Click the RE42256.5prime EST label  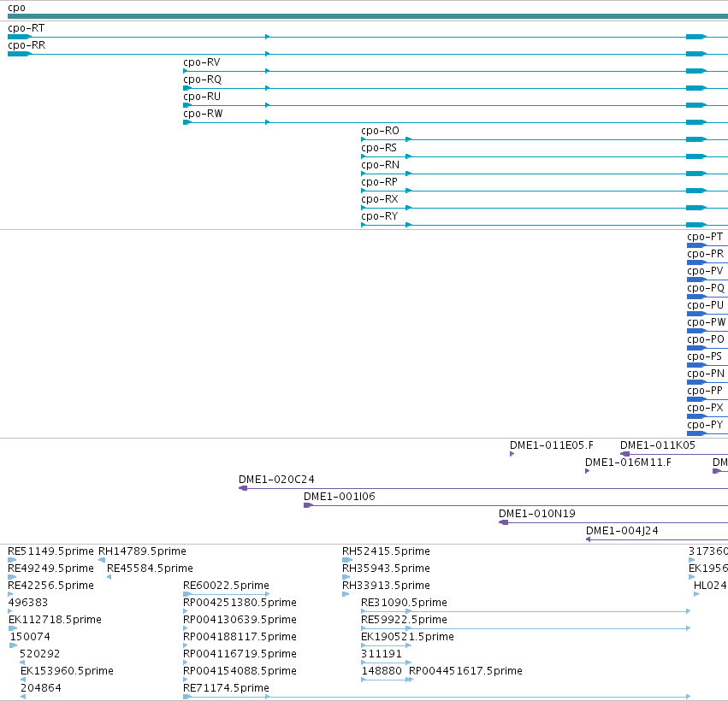coord(50,586)
